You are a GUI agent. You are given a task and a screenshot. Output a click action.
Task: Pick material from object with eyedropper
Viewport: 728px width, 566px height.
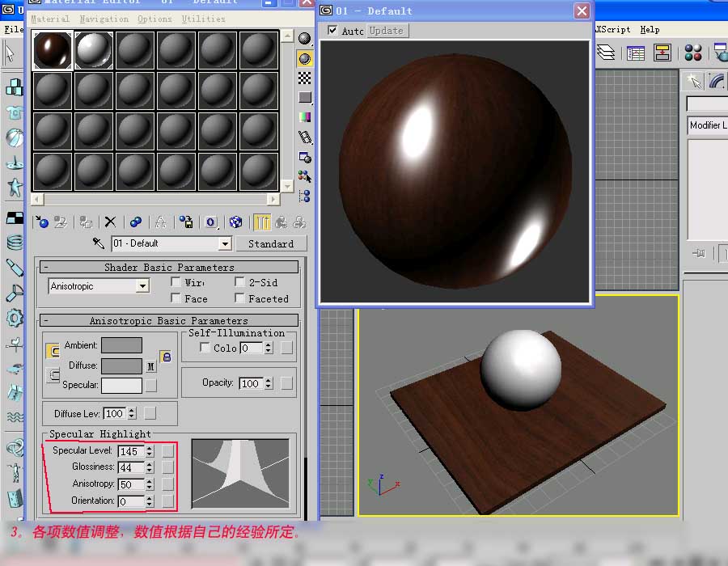tap(99, 243)
